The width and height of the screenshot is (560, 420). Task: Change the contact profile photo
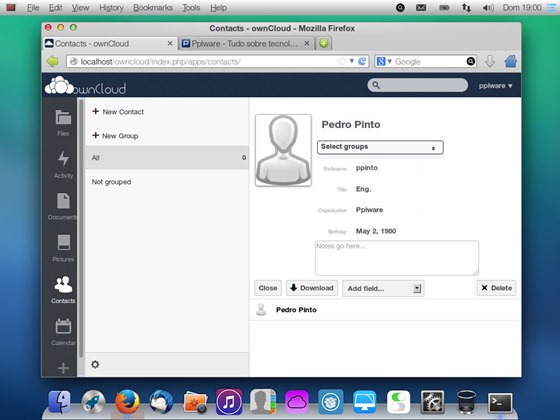pyautogui.click(x=283, y=150)
